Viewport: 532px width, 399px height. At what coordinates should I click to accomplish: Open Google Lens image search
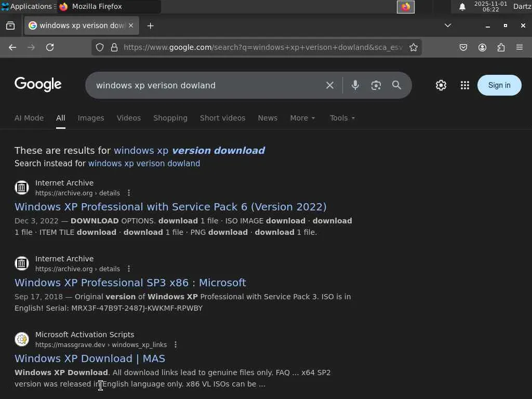tap(376, 85)
